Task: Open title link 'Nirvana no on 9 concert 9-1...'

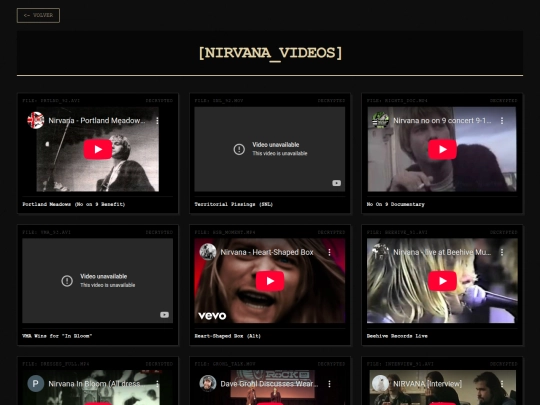Action: pos(442,121)
